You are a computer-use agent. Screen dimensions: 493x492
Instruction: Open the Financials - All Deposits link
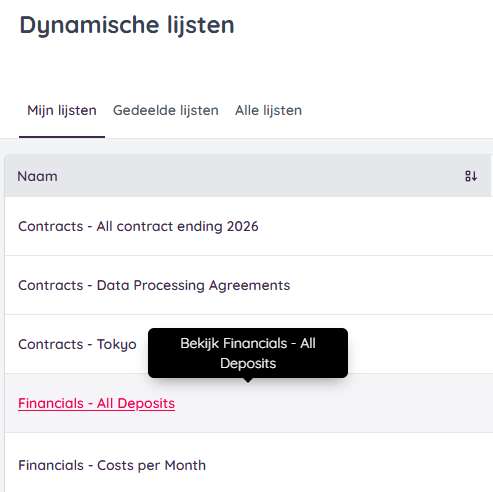click(96, 403)
